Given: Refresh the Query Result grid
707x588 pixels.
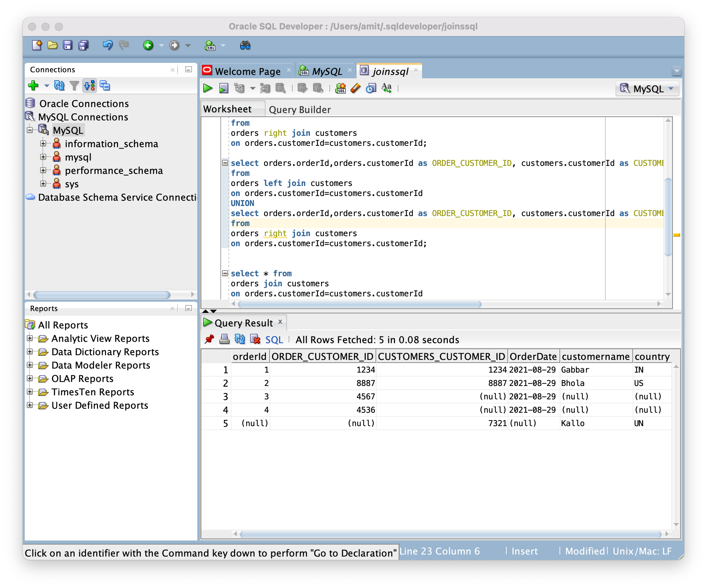Looking at the screenshot, I should click(x=240, y=339).
